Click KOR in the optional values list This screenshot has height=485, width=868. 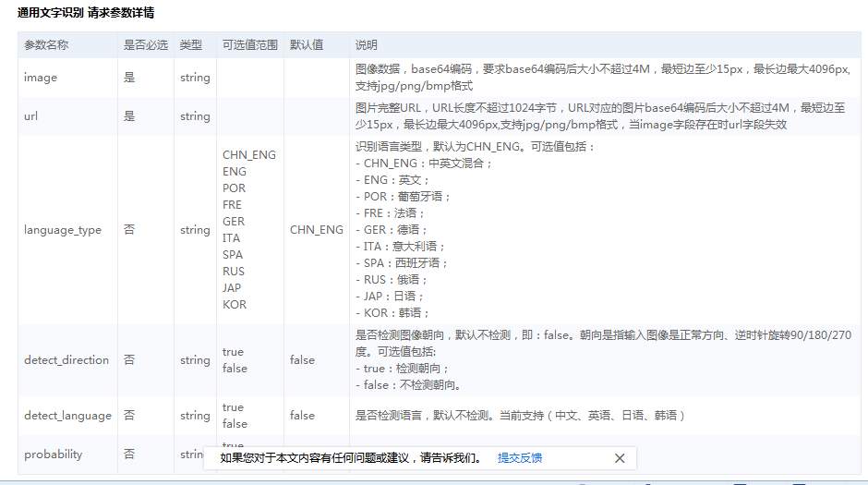235,305
